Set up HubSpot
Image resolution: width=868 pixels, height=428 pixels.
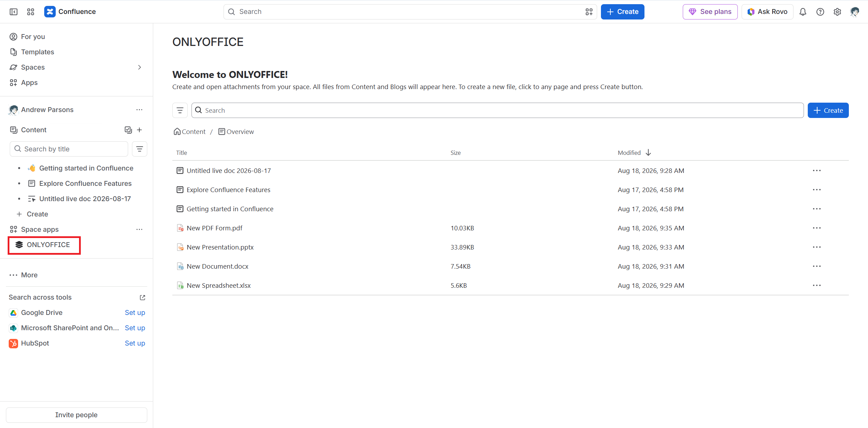135,343
